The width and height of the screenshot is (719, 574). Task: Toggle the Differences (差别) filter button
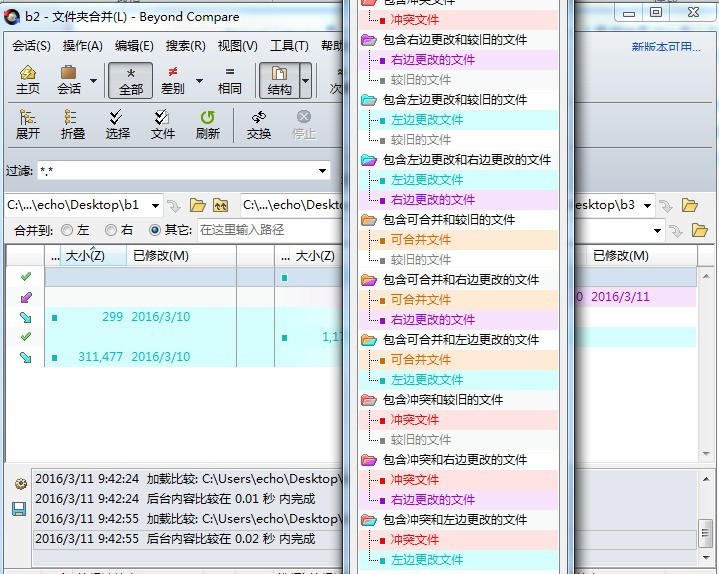tap(172, 80)
